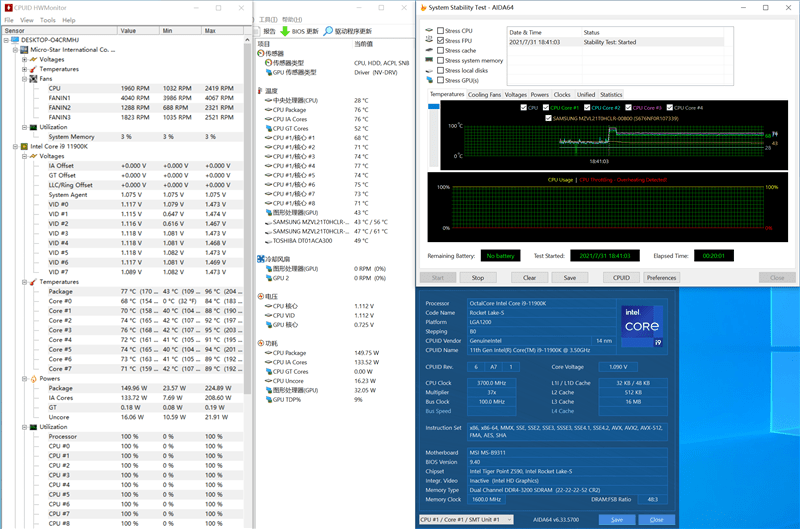Enable the Stress GPU(s) checkbox
This screenshot has height=529, width=800.
point(440,80)
